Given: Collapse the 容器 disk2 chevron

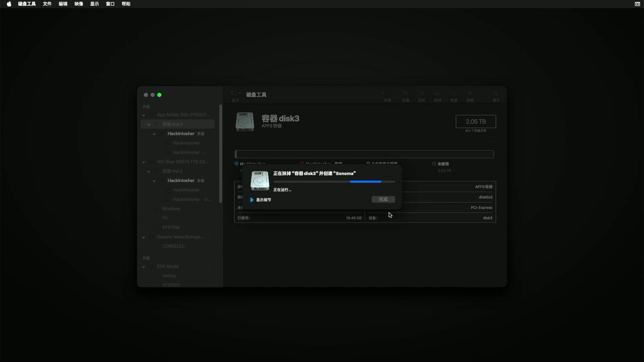Looking at the screenshot, I should [x=149, y=171].
